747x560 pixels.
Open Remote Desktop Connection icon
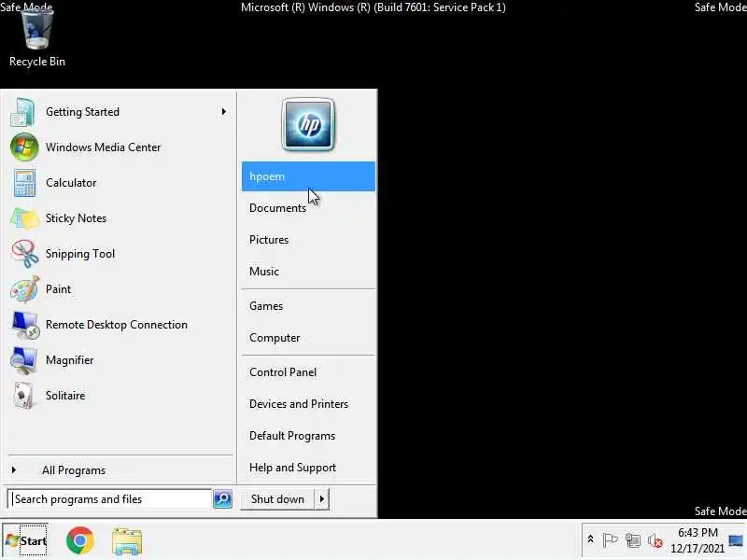(25, 325)
